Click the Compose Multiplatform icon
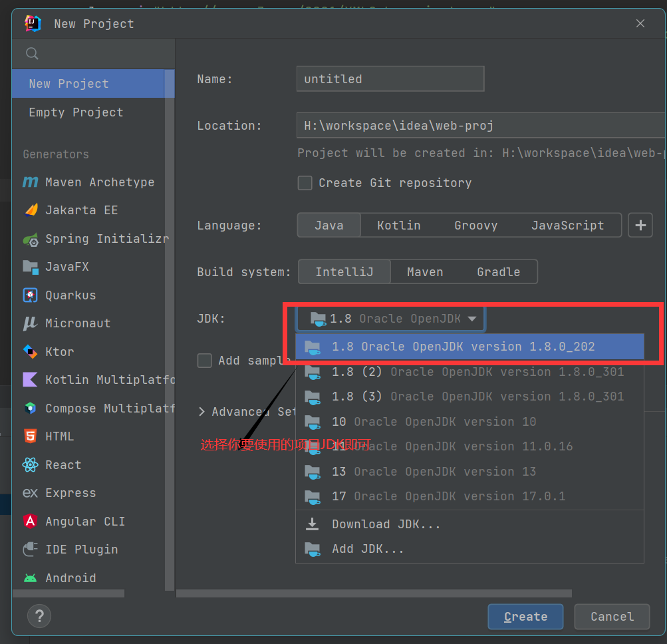The image size is (667, 644). tap(30, 408)
